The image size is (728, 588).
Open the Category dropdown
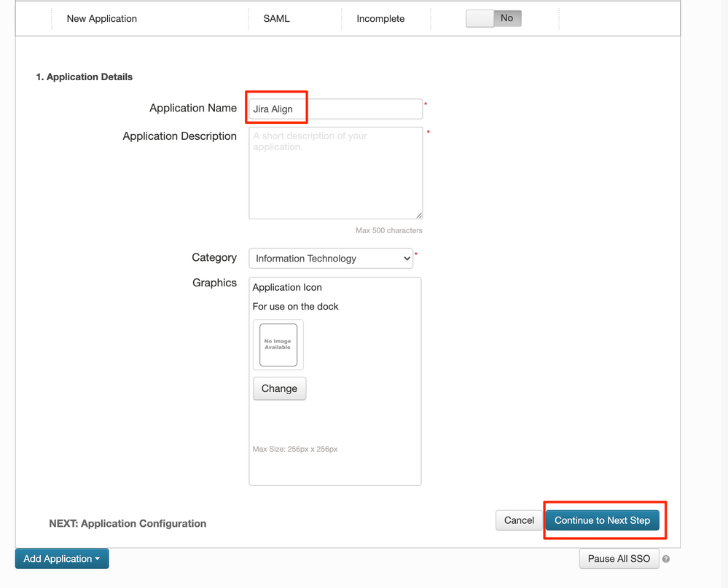331,259
